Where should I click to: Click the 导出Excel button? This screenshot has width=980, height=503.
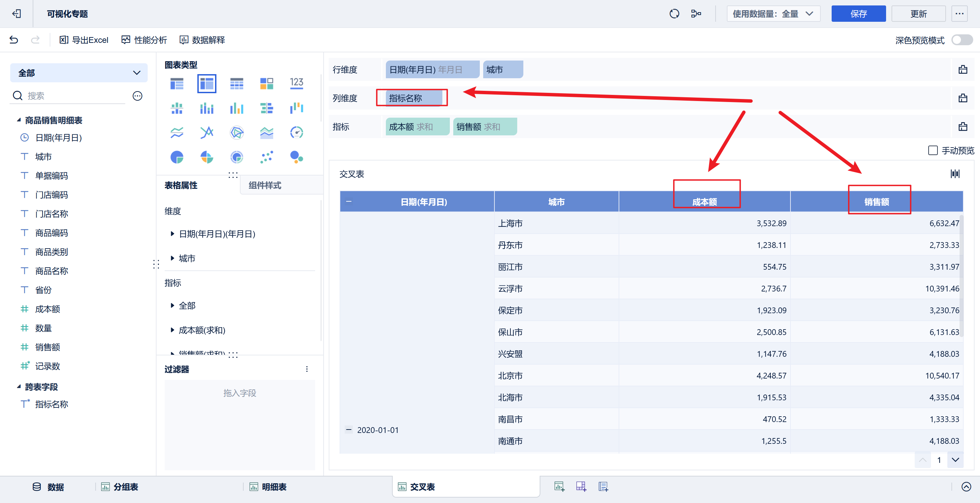pyautogui.click(x=84, y=40)
